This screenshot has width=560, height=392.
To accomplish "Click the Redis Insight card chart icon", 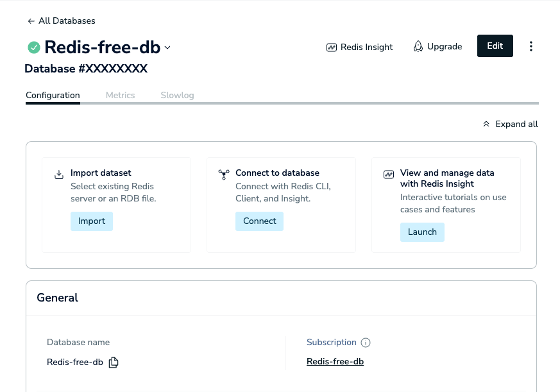I will coord(389,175).
